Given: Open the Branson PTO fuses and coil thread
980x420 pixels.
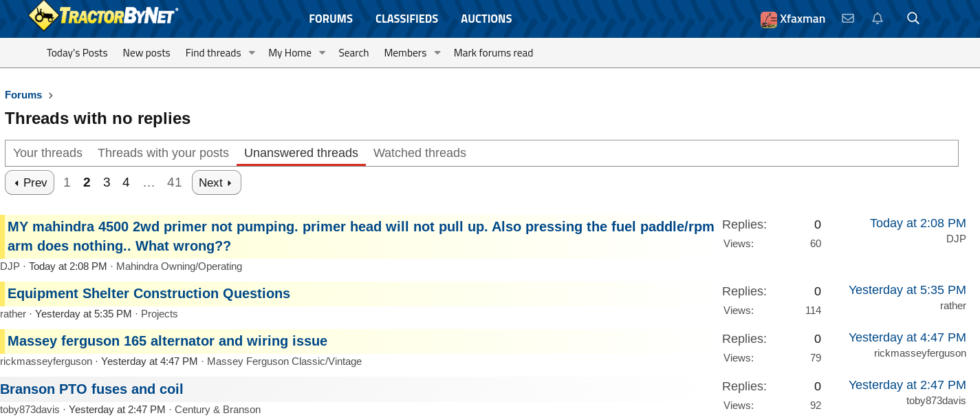Looking at the screenshot, I should click(x=91, y=389).
